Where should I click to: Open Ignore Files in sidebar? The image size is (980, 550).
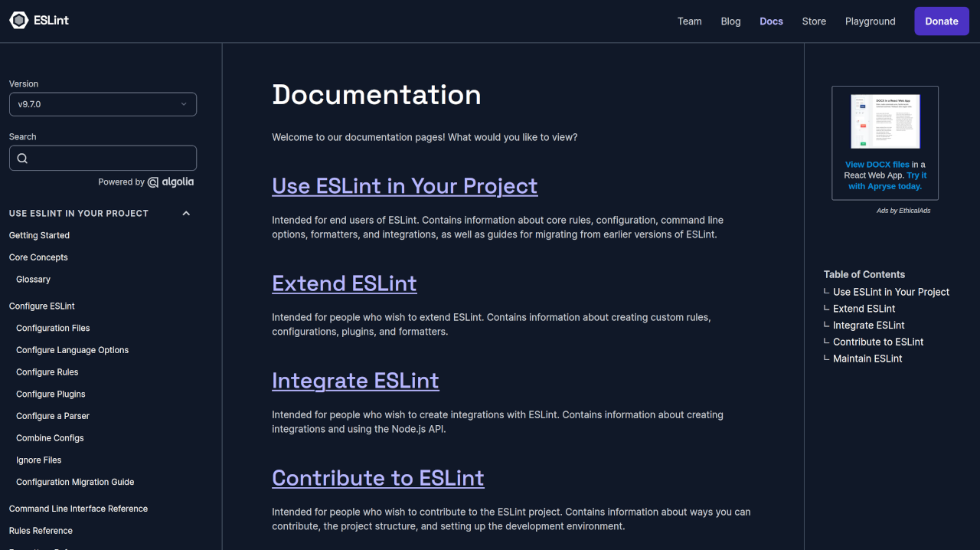point(38,460)
